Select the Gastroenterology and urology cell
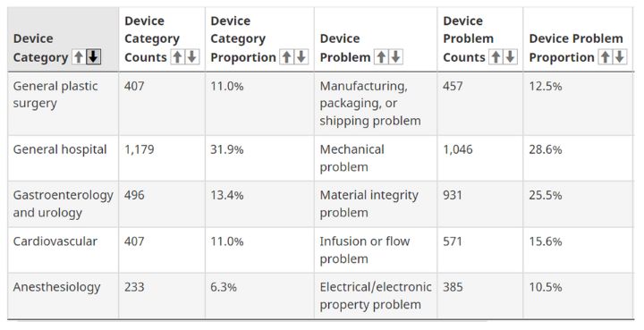Image resolution: width=644 pixels, height=330 pixels. (64, 204)
